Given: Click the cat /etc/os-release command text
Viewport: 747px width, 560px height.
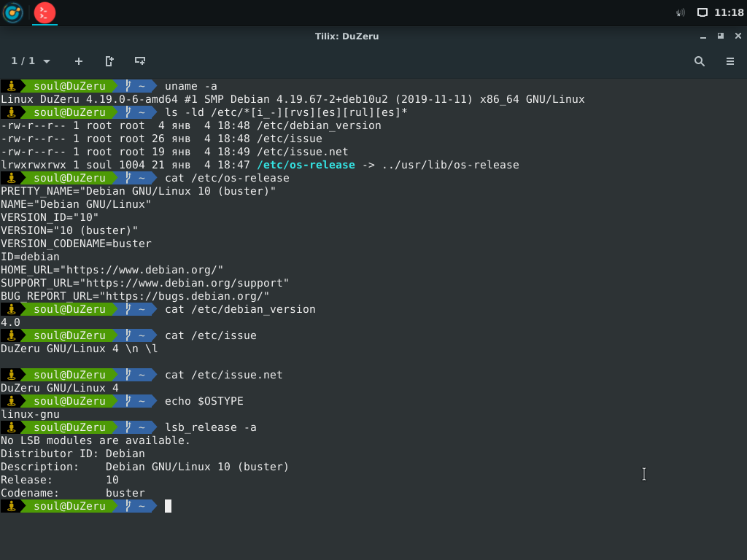Looking at the screenshot, I should 227,178.
